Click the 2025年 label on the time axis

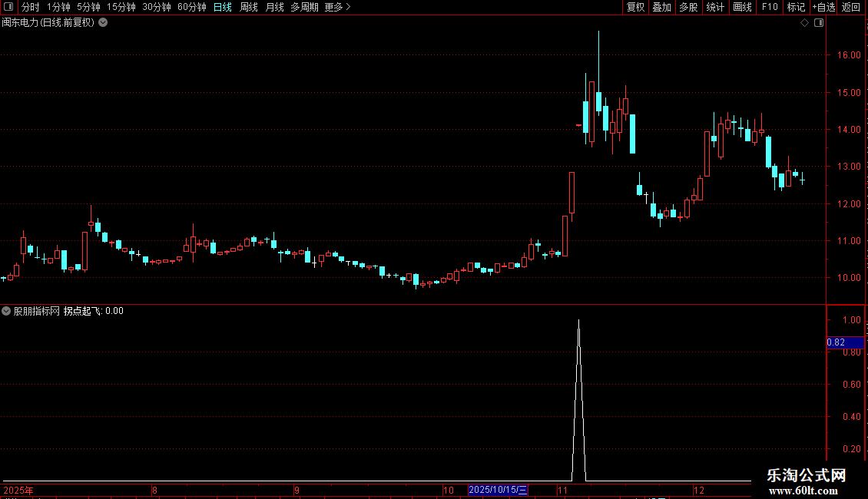point(18,490)
